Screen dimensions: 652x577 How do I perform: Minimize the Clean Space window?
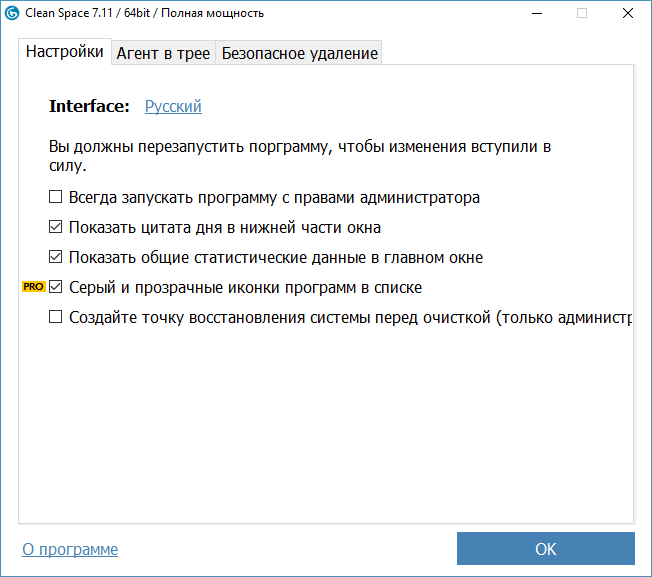536,13
